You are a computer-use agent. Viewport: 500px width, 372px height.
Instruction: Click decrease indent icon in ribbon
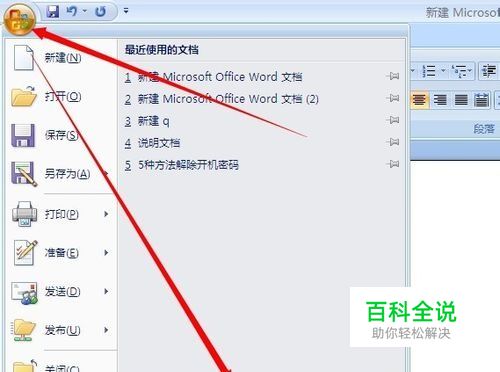pos(489,71)
